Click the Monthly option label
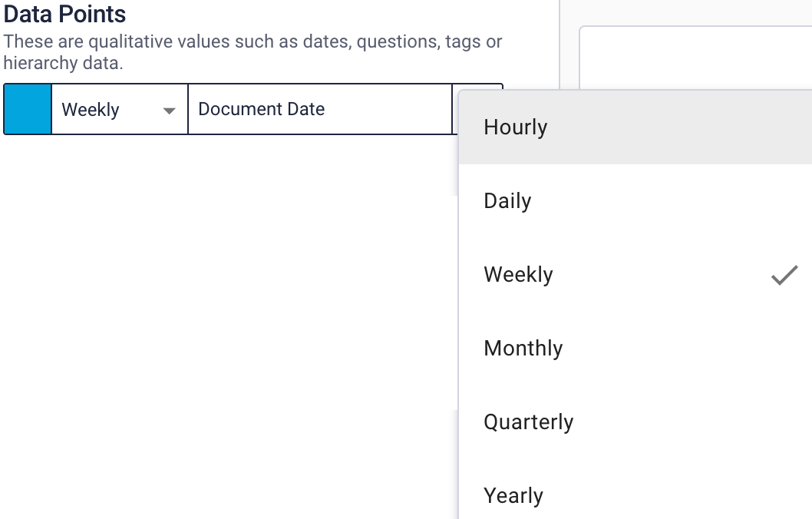Screen dimensions: 812x519 (523, 348)
